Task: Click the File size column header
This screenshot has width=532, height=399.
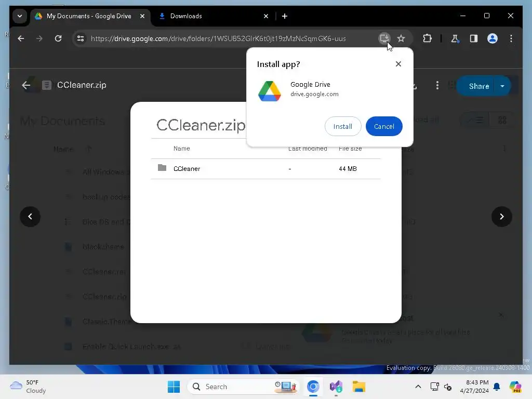Action: tap(350, 149)
